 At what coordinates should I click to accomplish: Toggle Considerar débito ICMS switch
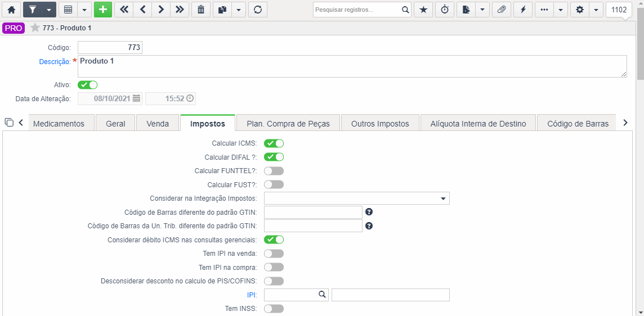[274, 240]
